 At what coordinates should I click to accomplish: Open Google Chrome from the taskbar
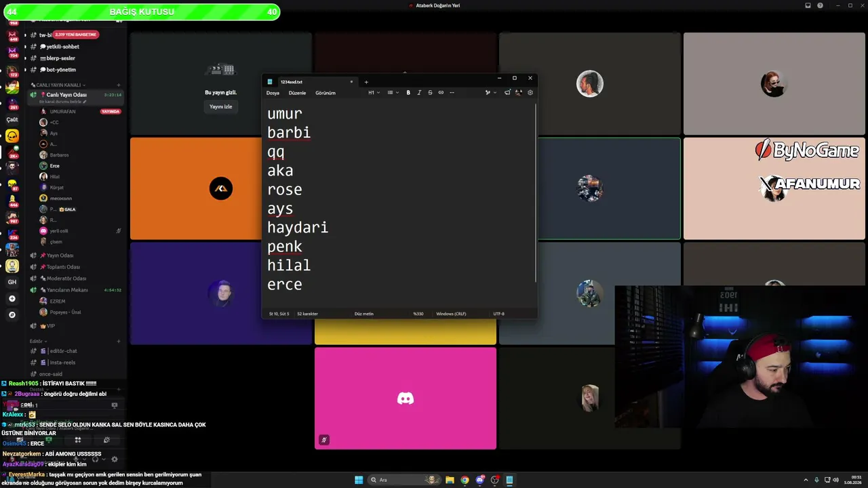[465, 480]
